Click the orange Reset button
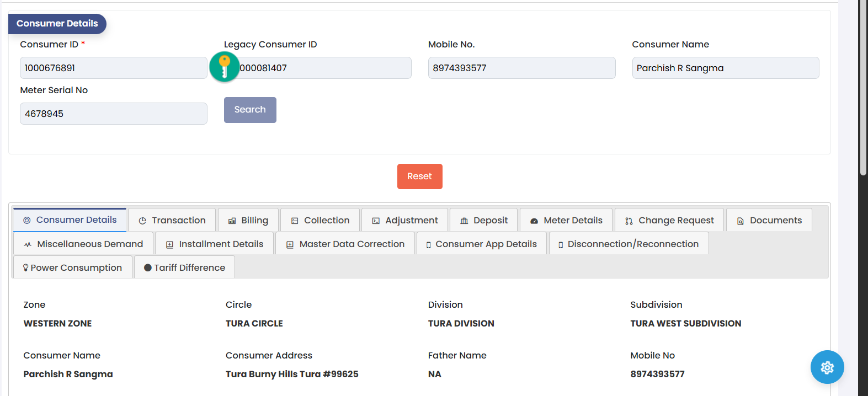Image resolution: width=868 pixels, height=396 pixels. pos(419,176)
